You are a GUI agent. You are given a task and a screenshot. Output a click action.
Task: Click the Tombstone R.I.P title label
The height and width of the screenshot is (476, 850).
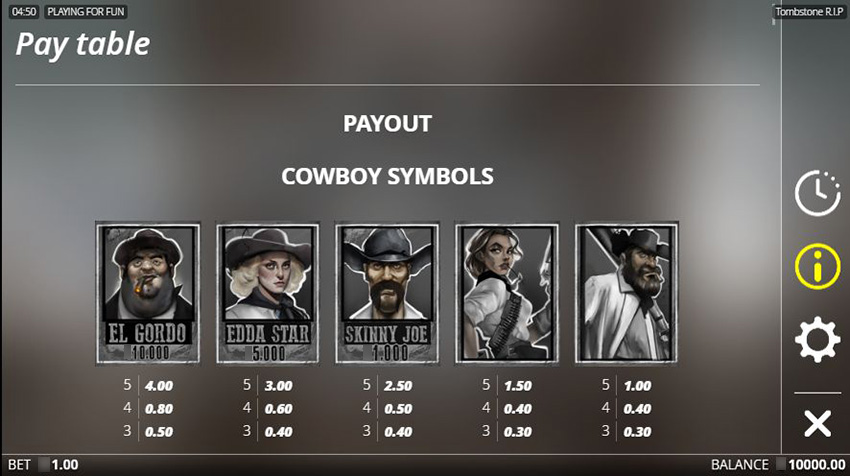tap(809, 11)
